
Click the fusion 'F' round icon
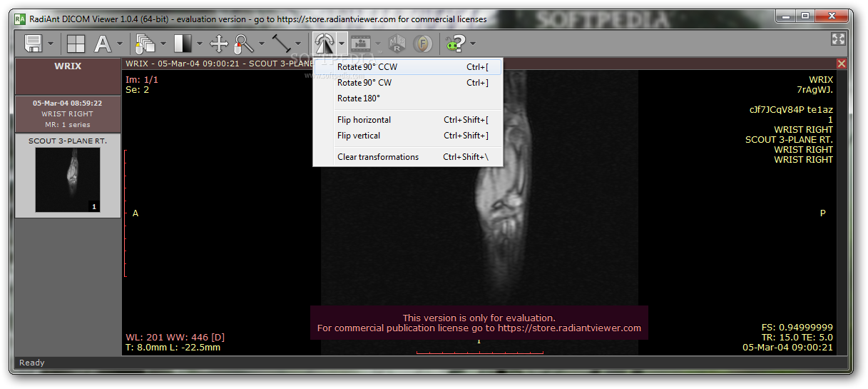point(424,44)
